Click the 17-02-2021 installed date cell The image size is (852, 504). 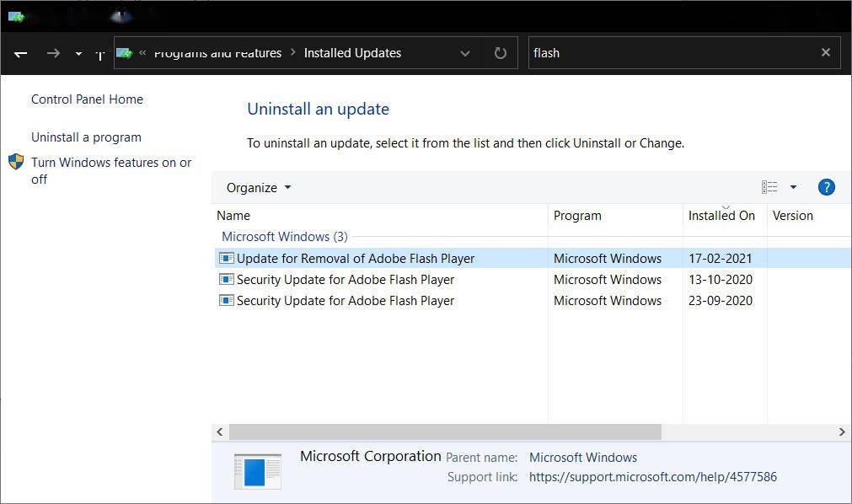click(x=720, y=258)
